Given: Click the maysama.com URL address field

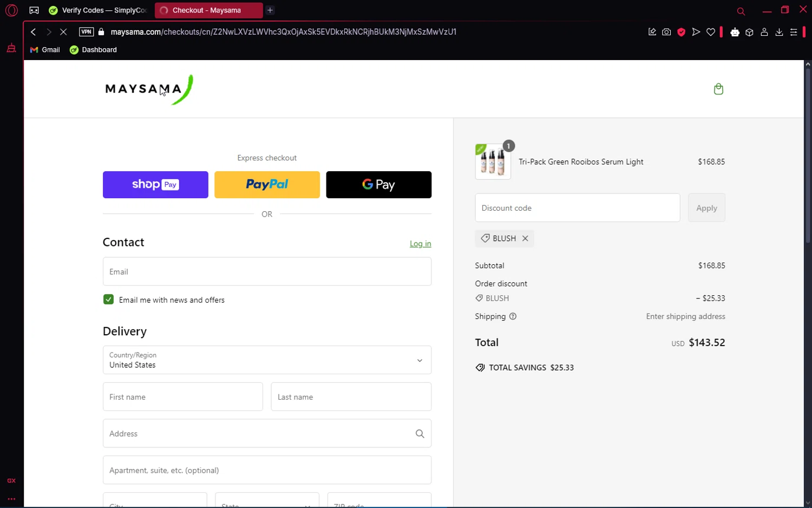Looking at the screenshot, I should (284, 32).
